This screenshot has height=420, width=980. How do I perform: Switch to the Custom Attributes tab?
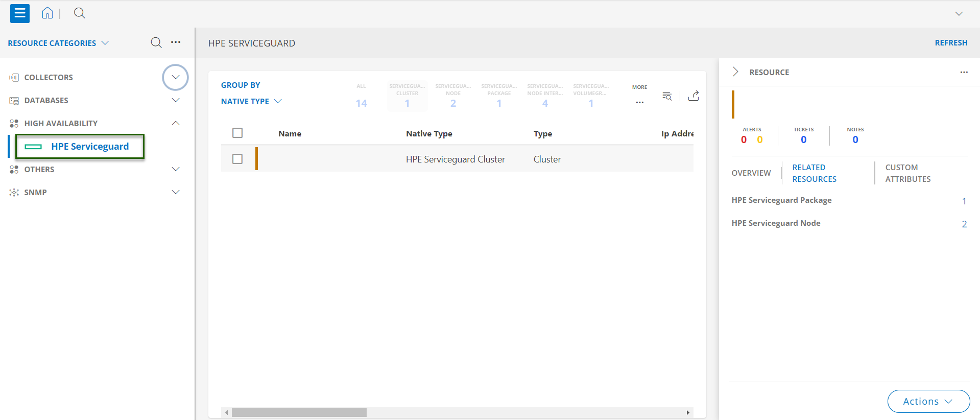tap(908, 173)
